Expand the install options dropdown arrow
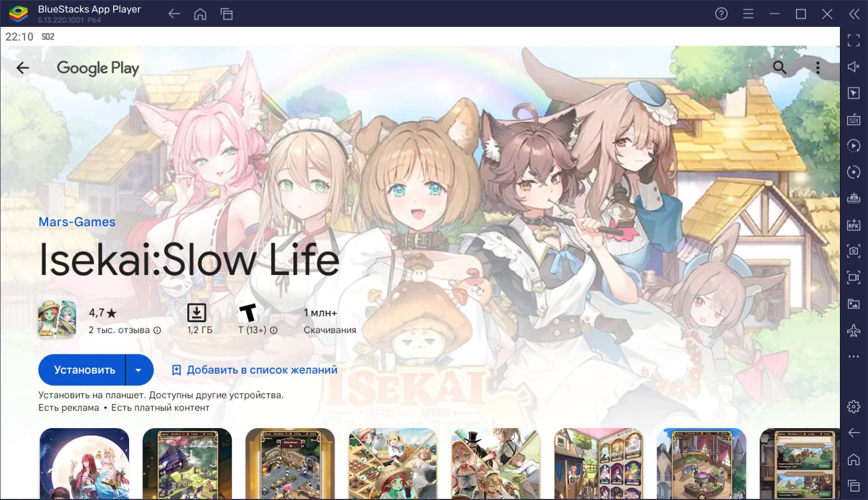868x500 pixels. (x=139, y=370)
